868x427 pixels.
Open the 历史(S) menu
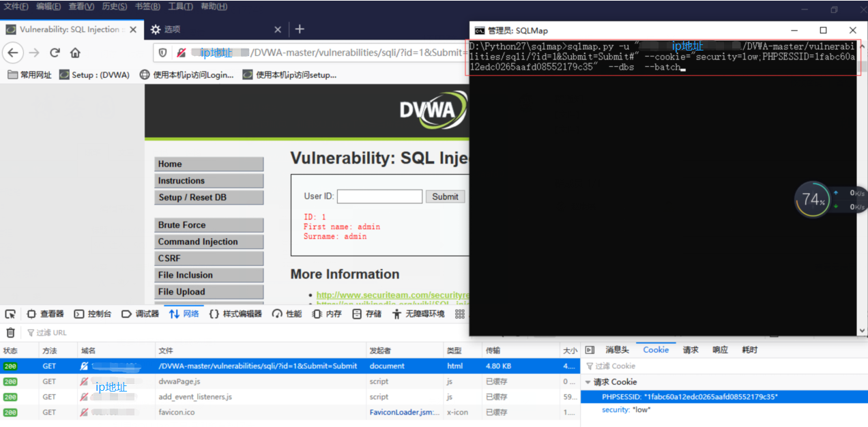point(115,6)
